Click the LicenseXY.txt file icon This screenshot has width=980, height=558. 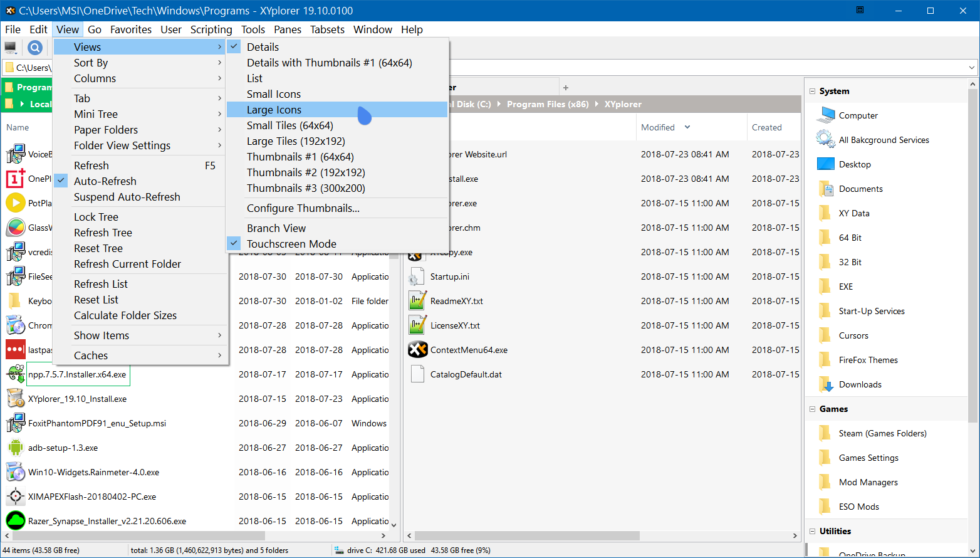(417, 325)
